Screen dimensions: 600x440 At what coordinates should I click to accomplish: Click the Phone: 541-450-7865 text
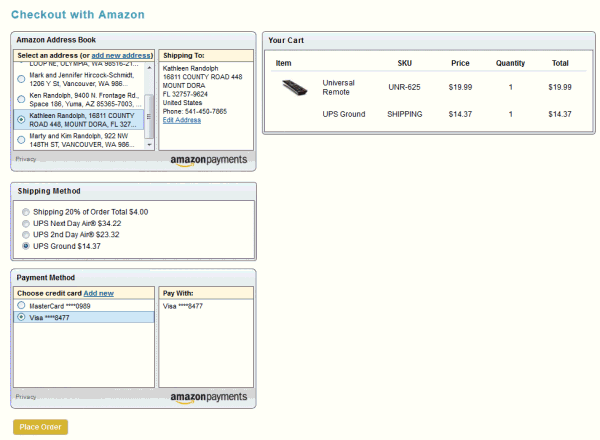[195, 111]
